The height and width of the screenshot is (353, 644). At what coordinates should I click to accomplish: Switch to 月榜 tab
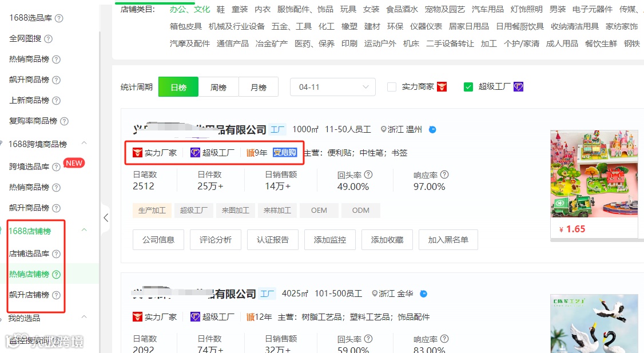coord(259,87)
